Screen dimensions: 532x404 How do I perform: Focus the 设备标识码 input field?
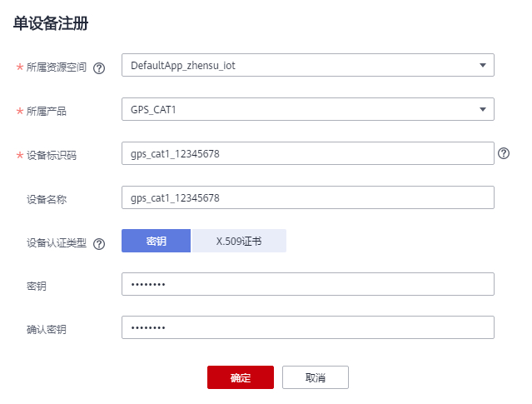pyautogui.click(x=308, y=153)
